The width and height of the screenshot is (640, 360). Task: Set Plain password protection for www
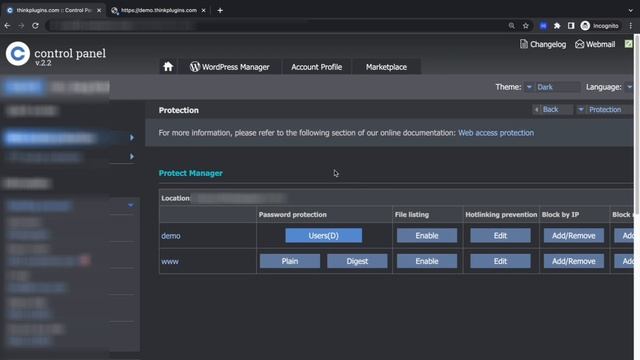tap(290, 261)
